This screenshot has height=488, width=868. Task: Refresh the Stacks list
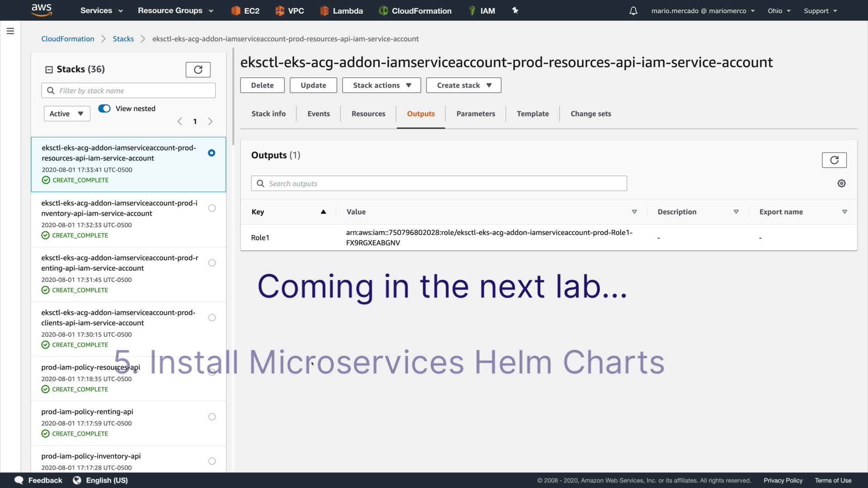(x=198, y=70)
